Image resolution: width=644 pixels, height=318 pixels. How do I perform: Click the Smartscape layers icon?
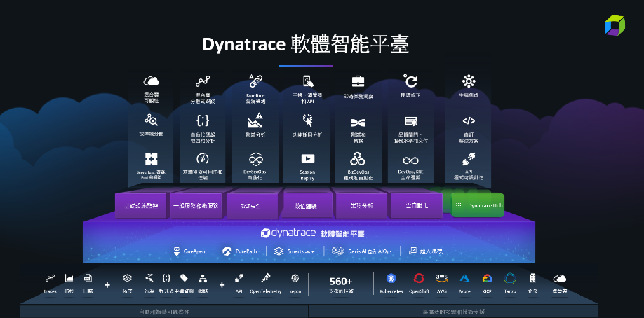(x=279, y=251)
